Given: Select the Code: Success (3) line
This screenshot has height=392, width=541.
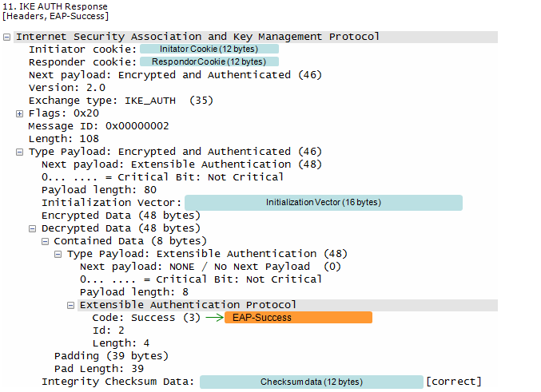Looking at the screenshot, I should click(x=146, y=318).
